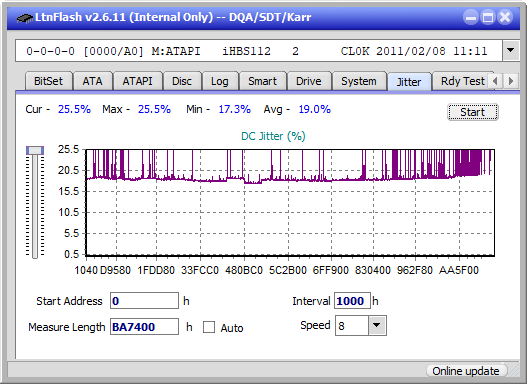Open the drive selection dropdown arrow
The image size is (527, 384).
(x=511, y=50)
